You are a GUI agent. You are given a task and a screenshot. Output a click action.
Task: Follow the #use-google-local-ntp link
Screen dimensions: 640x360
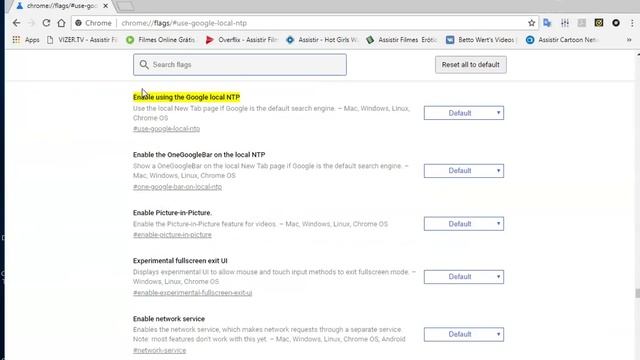tap(166, 129)
